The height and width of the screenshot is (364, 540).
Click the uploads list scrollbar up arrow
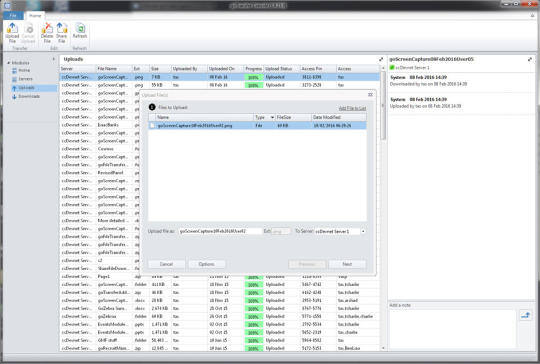(383, 69)
